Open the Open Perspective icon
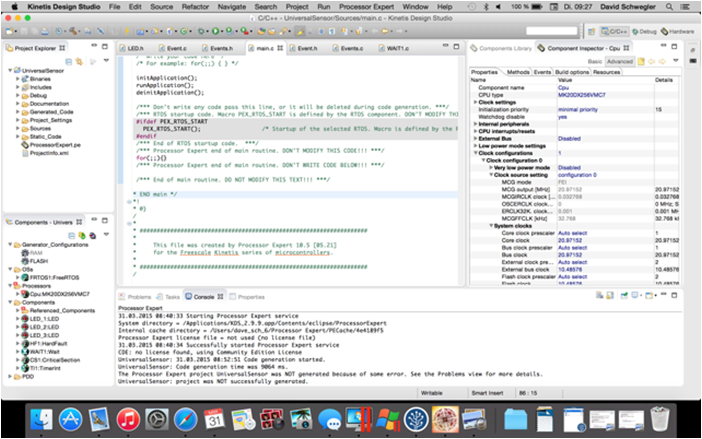Image resolution: width=702 pixels, height=439 pixels. click(591, 31)
